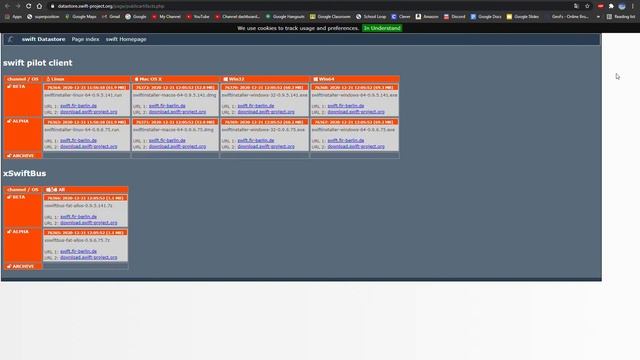Bookmark this page with the star icon
Image resolution: width=640 pixels, height=360 pixels.
pyautogui.click(x=587, y=6)
